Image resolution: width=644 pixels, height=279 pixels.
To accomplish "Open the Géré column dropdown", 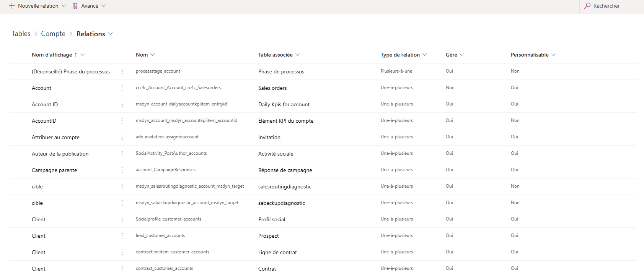I will coord(462,55).
